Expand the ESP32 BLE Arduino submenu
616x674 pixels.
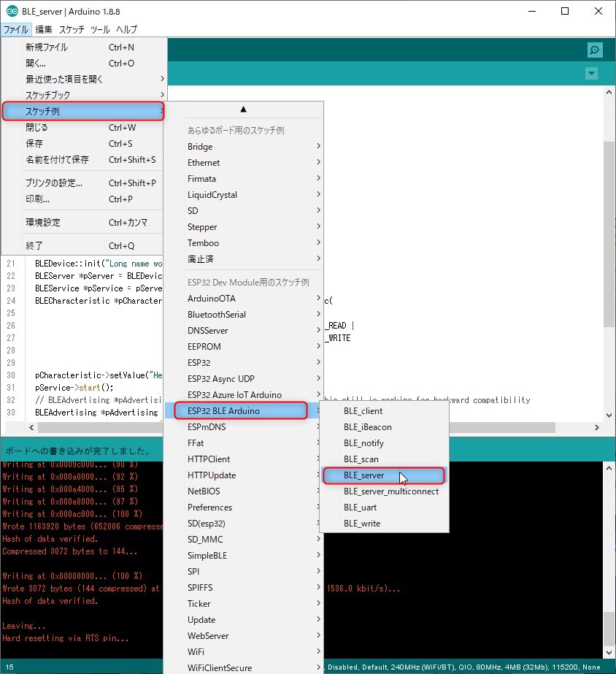(x=241, y=411)
